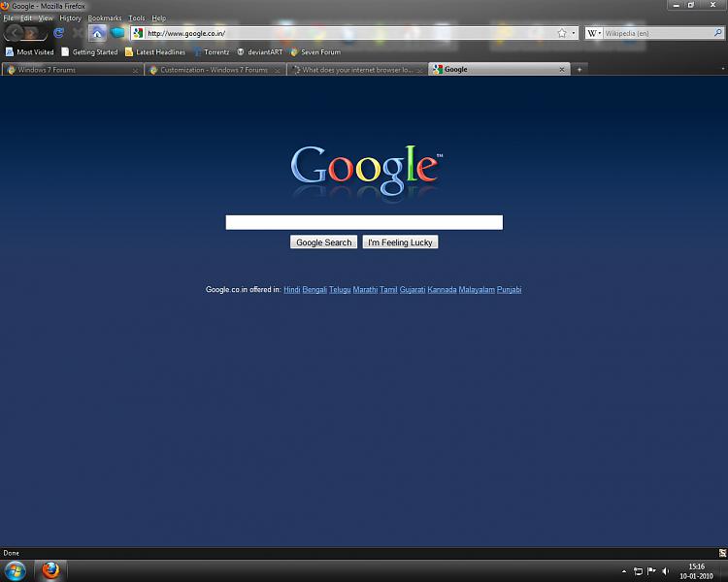
Task: Click the NoScript S icon in status bar
Action: tap(722, 553)
